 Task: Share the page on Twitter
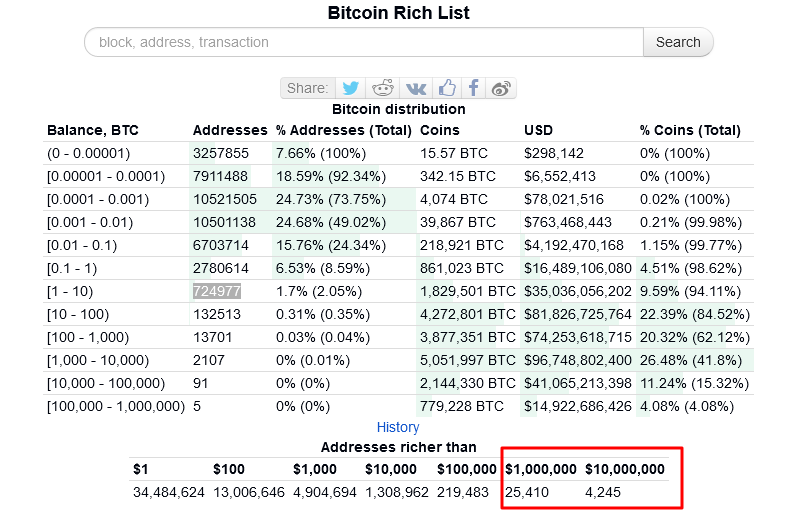pos(351,88)
